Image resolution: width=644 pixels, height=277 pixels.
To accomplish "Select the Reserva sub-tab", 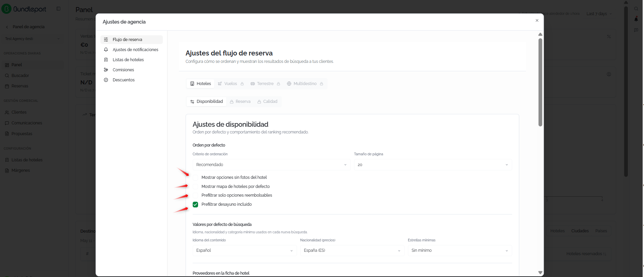I will [x=240, y=102].
